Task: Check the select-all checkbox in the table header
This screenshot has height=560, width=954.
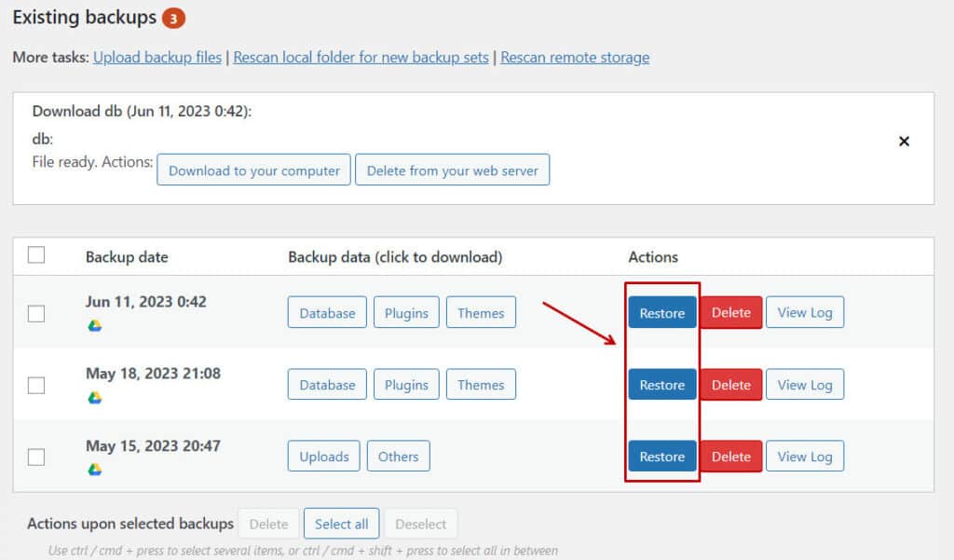Action: pos(36,253)
